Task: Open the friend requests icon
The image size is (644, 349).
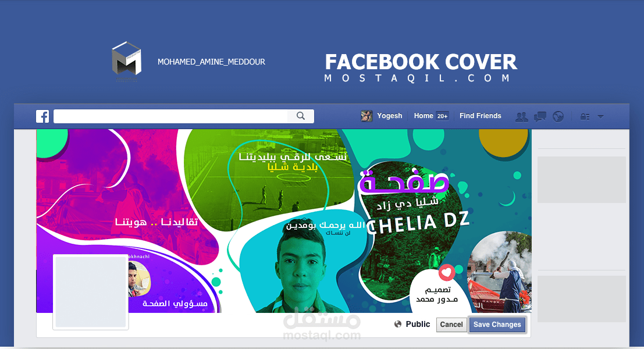Action: coord(522,117)
